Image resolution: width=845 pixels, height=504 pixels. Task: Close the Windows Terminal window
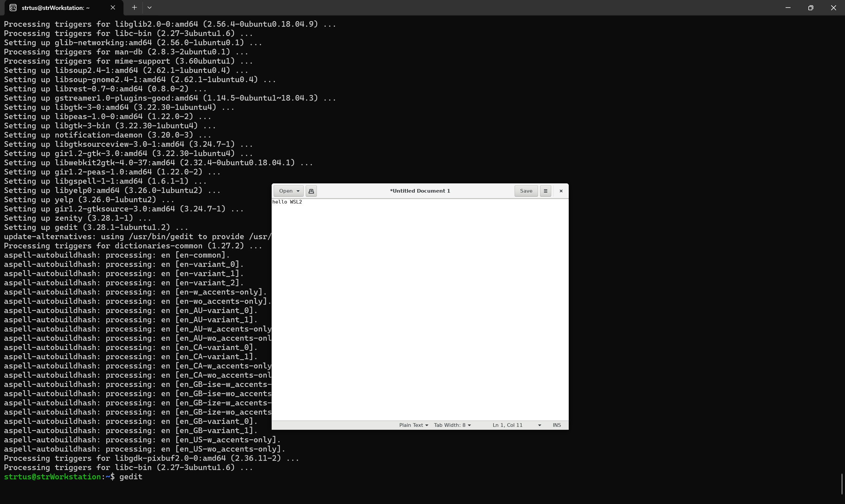(833, 8)
